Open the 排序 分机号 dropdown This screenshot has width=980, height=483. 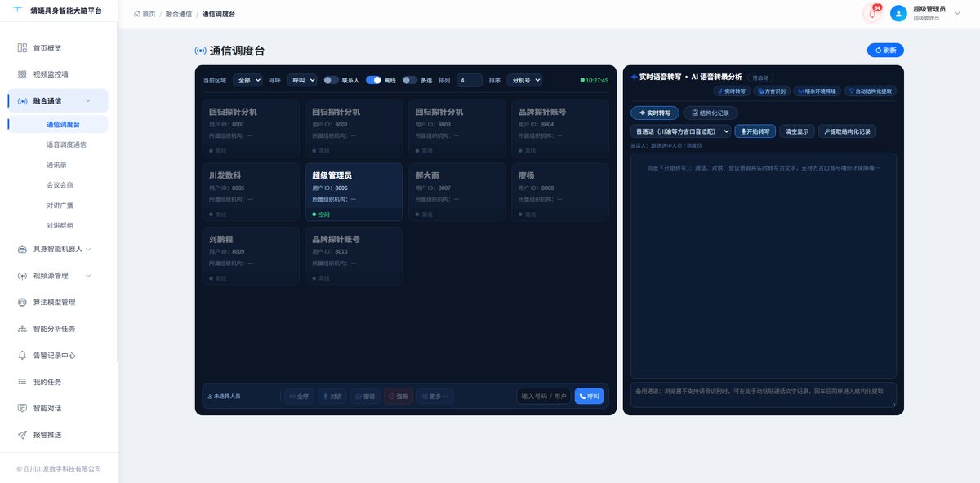(x=523, y=80)
